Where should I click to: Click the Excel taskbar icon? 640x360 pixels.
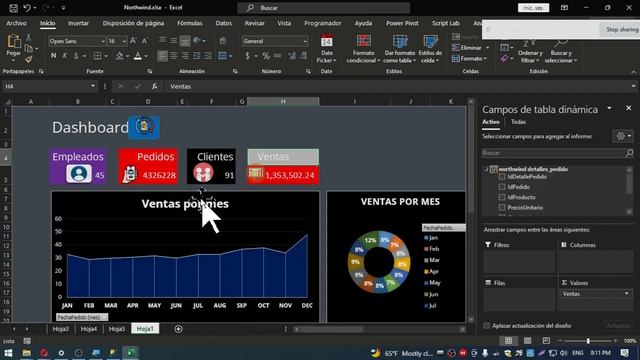click(x=131, y=353)
